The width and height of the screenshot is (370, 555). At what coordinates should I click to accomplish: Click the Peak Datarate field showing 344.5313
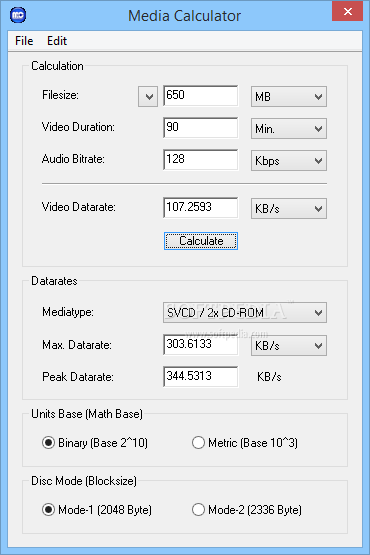pyautogui.click(x=201, y=377)
